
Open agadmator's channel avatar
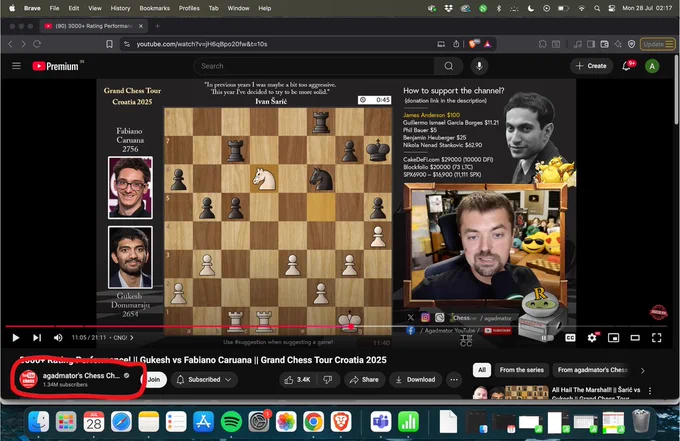click(x=29, y=379)
